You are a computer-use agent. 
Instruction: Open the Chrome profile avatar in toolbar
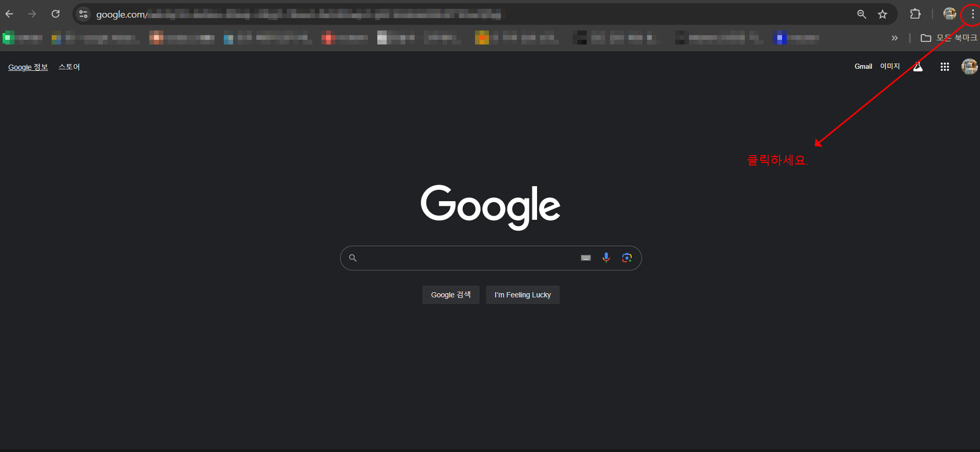[950, 14]
